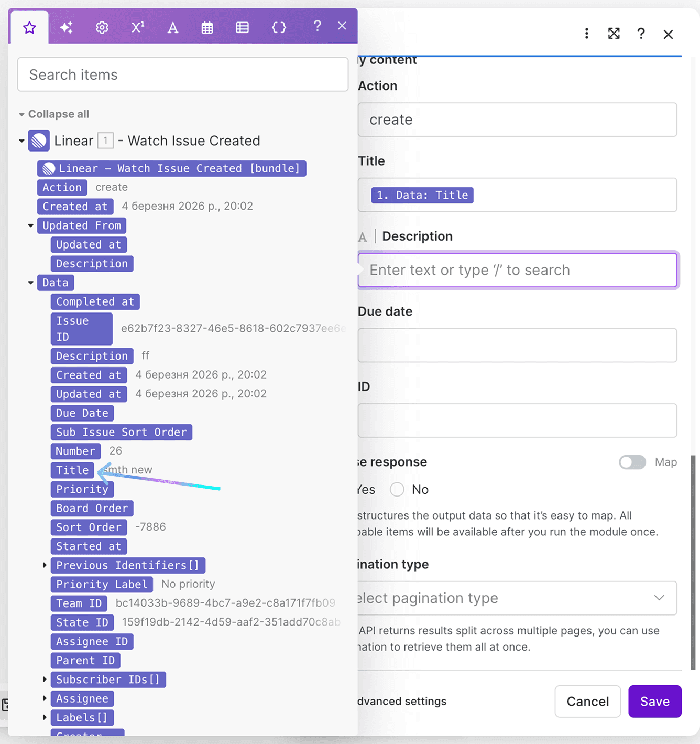Screen dimensions: 700x744
Task: Insert the Completed at pill
Action: [x=95, y=301]
